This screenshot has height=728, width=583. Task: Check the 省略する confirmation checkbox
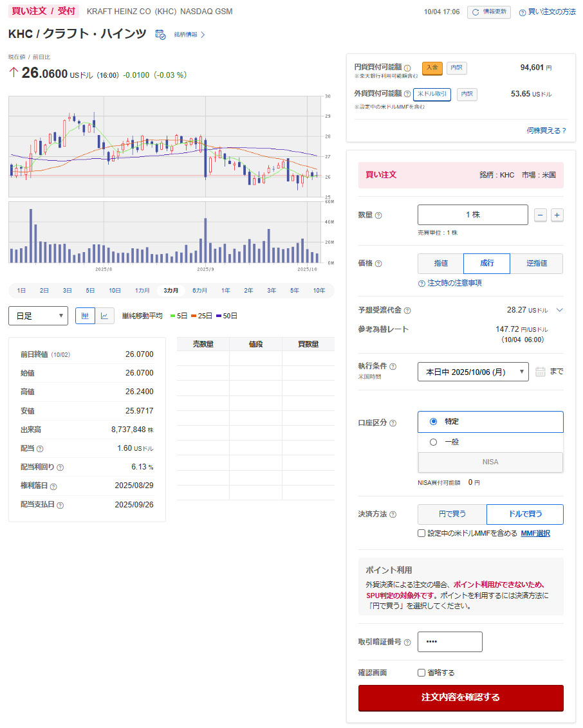(421, 673)
